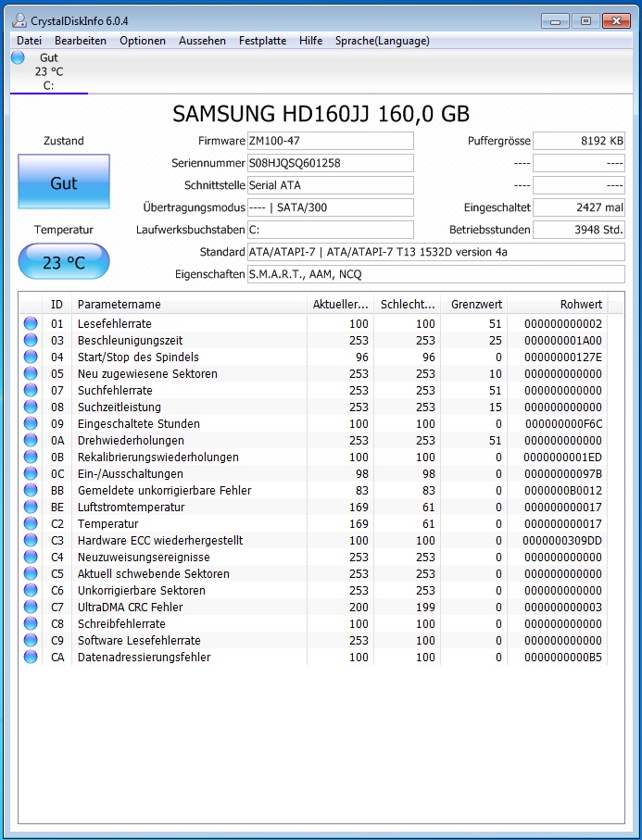Click status orb for Datenadressierungsfehler row
Screen dimensions: 642x840
[x=31, y=657]
